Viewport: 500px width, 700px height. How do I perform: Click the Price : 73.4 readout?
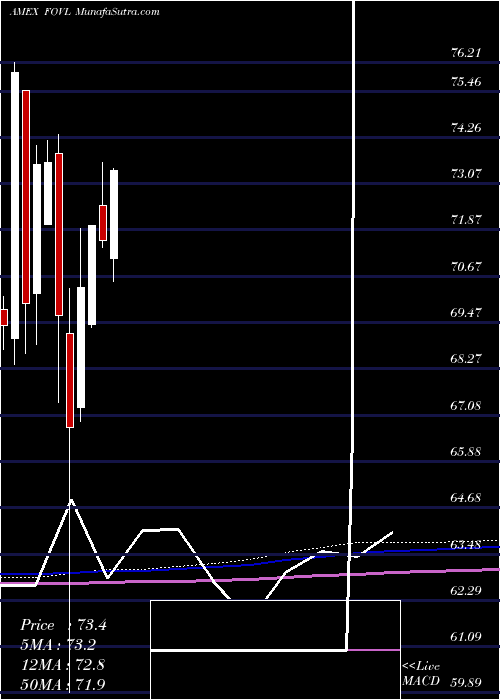point(63,625)
